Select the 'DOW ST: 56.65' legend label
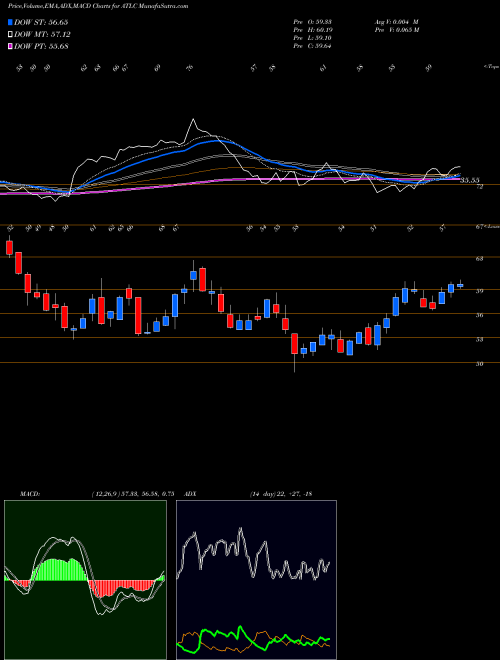This screenshot has height=660, width=500. coord(41,22)
